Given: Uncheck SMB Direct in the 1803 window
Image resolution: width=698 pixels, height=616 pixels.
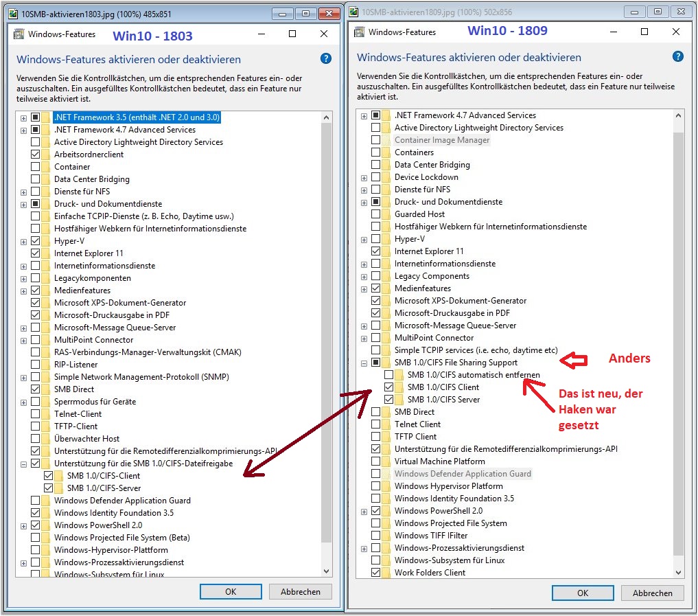Looking at the screenshot, I should 35,389.
